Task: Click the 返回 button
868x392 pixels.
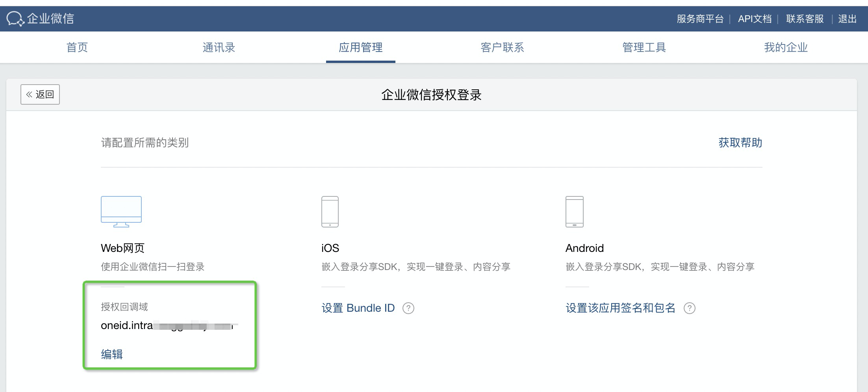Action: click(39, 94)
